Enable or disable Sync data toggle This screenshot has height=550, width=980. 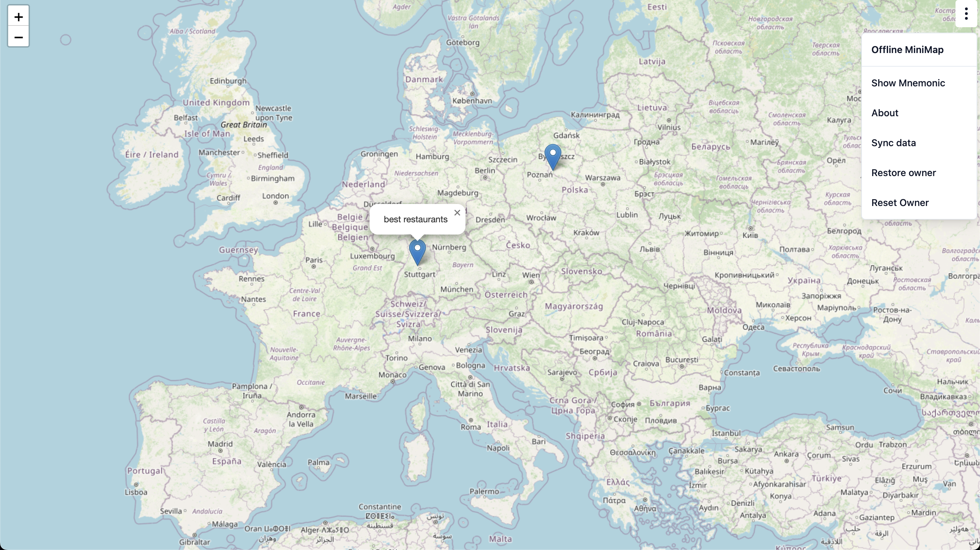click(893, 142)
